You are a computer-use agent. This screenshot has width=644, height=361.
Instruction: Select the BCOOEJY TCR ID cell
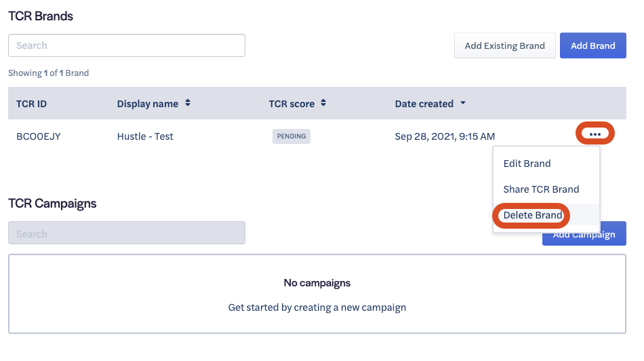point(39,136)
